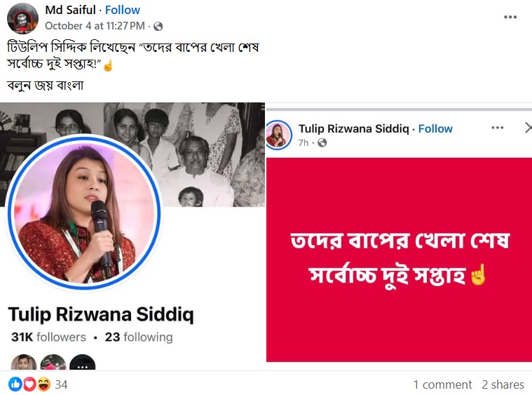
Task: Click the red Love reaction icon
Action: point(29,384)
